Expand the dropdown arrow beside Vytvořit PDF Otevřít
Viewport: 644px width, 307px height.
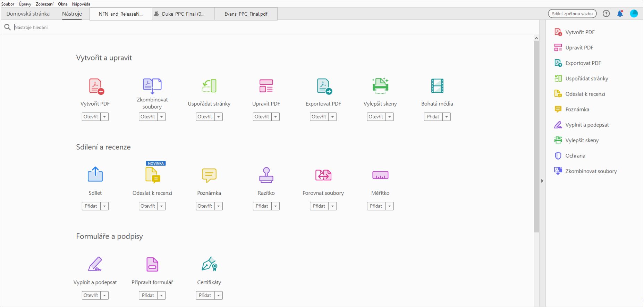pyautogui.click(x=104, y=117)
